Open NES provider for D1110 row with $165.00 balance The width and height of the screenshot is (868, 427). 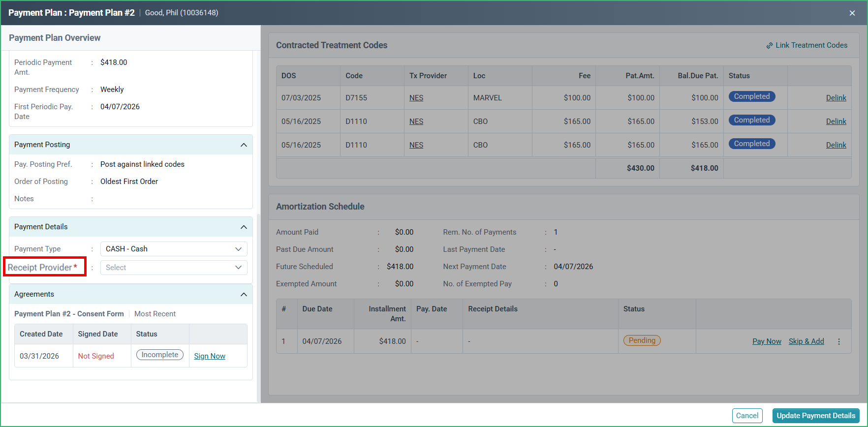pyautogui.click(x=416, y=145)
